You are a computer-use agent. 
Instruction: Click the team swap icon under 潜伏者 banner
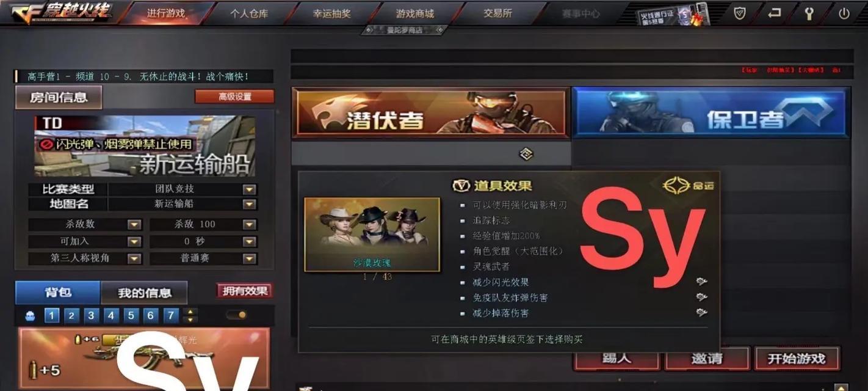(x=526, y=154)
